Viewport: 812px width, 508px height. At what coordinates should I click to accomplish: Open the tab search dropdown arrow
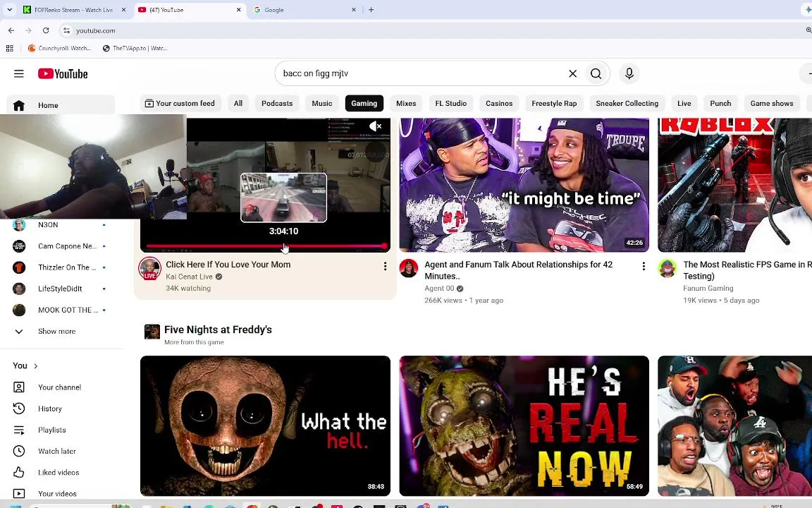[x=9, y=10]
